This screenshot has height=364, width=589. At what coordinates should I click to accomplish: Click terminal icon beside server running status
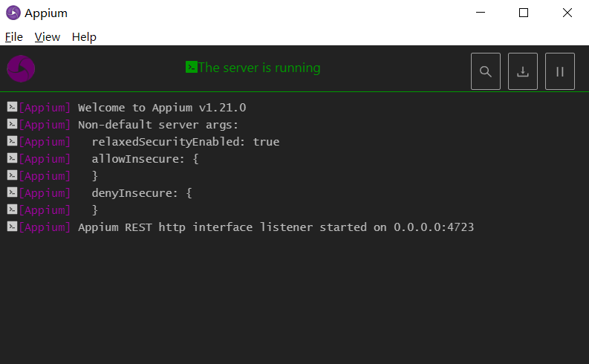191,68
